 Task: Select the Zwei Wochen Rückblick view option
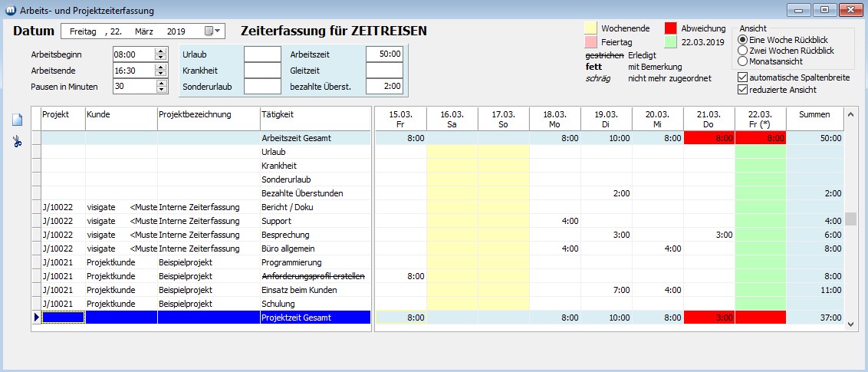741,51
